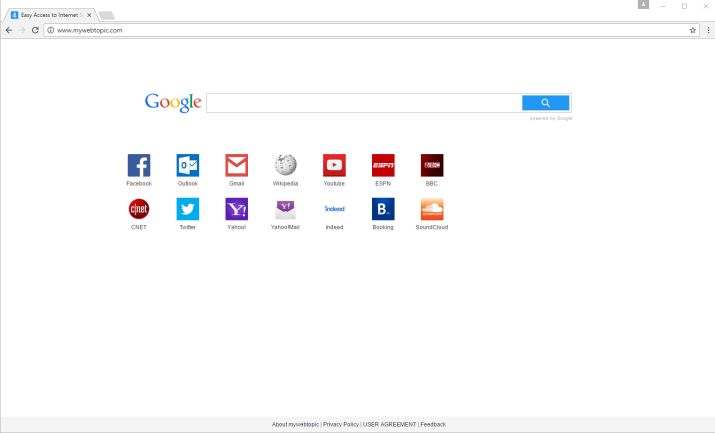The height and width of the screenshot is (433, 715).
Task: Close the Easy Access to Internet tab
Action: click(89, 15)
